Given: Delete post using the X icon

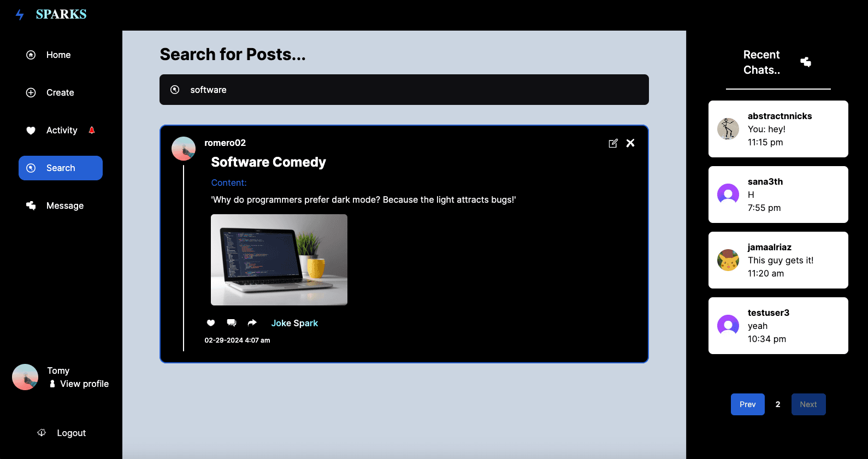Looking at the screenshot, I should 630,143.
